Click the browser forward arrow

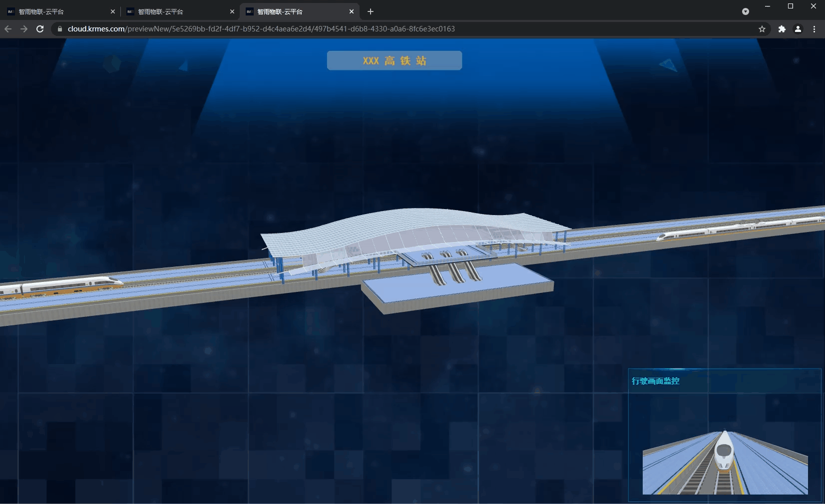(24, 29)
